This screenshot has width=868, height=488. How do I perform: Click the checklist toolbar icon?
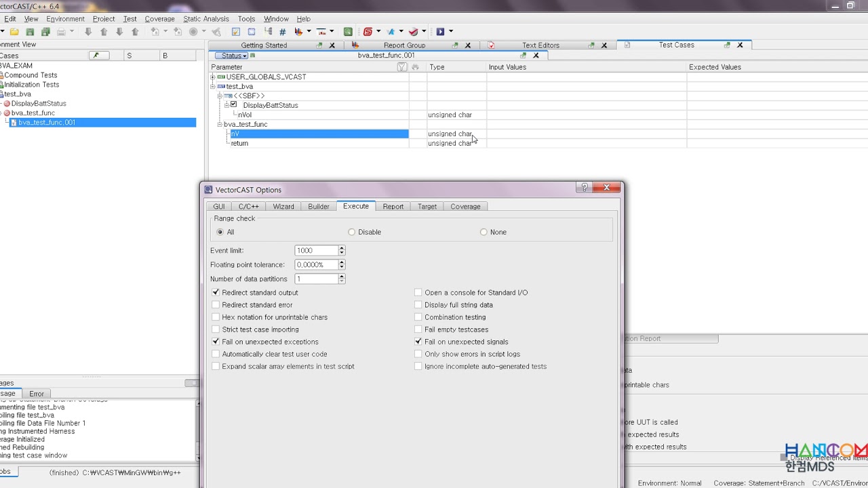click(x=236, y=32)
